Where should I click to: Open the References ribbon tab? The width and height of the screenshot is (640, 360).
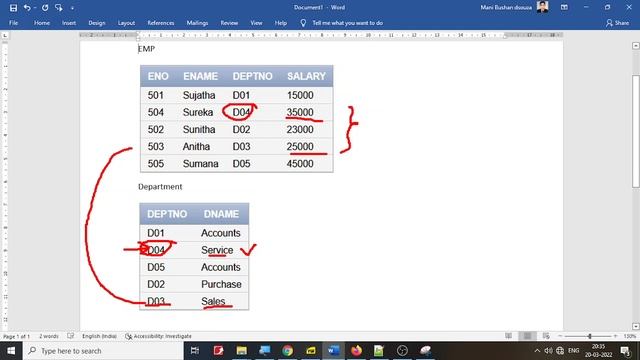tap(161, 23)
